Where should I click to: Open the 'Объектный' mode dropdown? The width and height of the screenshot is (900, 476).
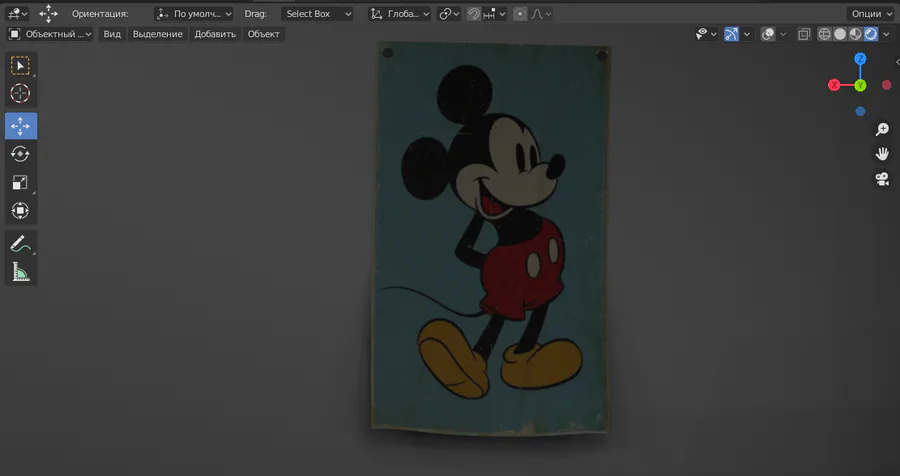pos(50,34)
